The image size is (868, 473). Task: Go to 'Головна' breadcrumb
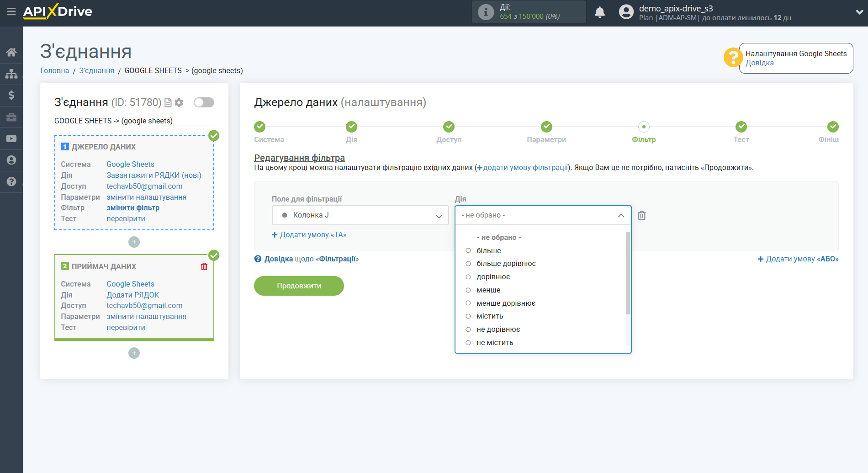pyautogui.click(x=55, y=70)
